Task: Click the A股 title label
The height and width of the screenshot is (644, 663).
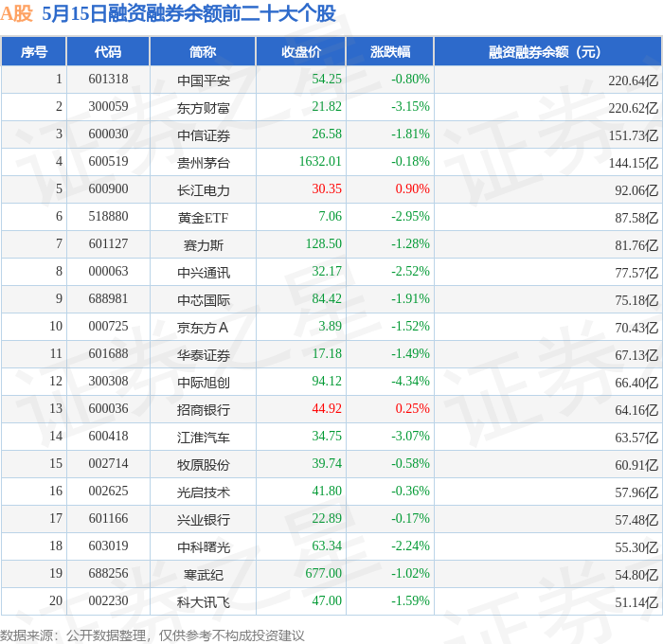Action: coord(16,13)
